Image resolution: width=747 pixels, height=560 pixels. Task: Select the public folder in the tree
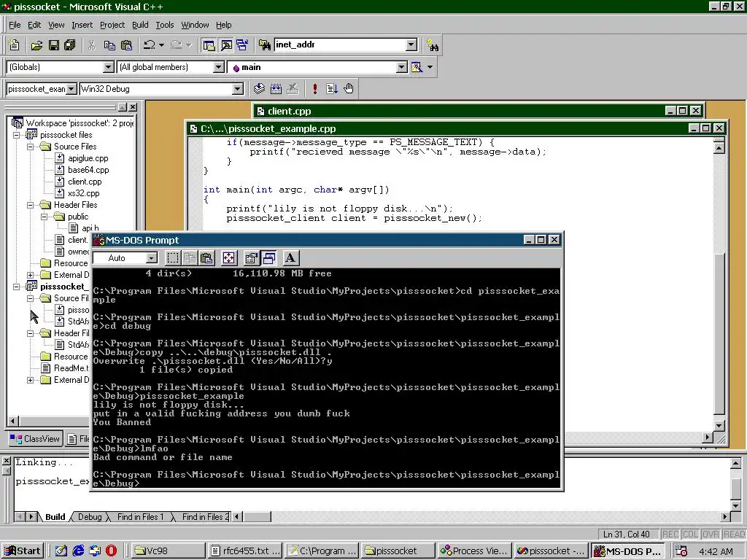click(77, 217)
